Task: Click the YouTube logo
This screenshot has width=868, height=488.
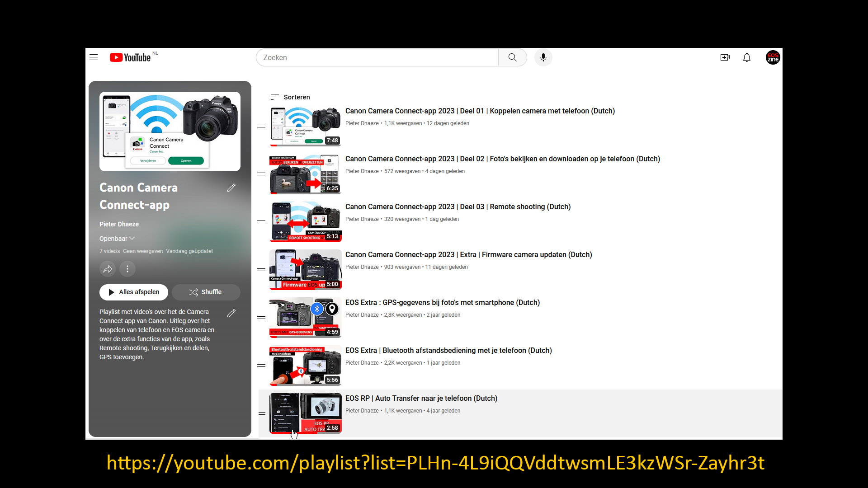Action: 130,57
